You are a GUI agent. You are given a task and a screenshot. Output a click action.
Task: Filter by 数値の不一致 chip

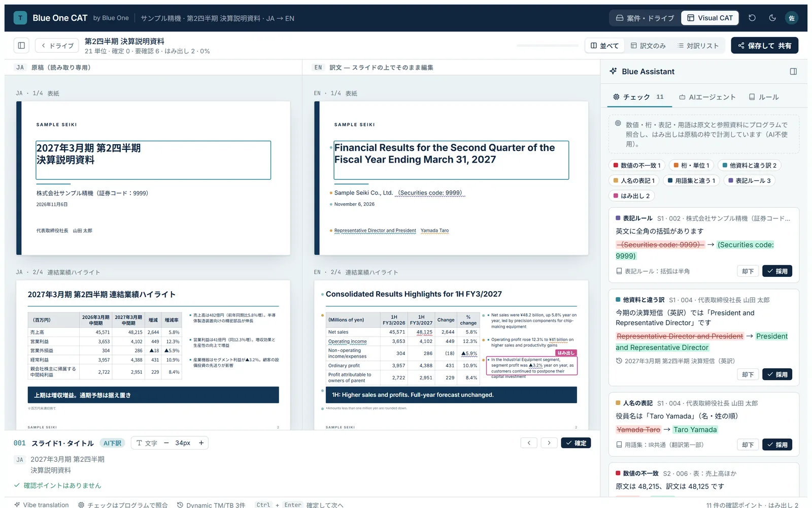(637, 165)
